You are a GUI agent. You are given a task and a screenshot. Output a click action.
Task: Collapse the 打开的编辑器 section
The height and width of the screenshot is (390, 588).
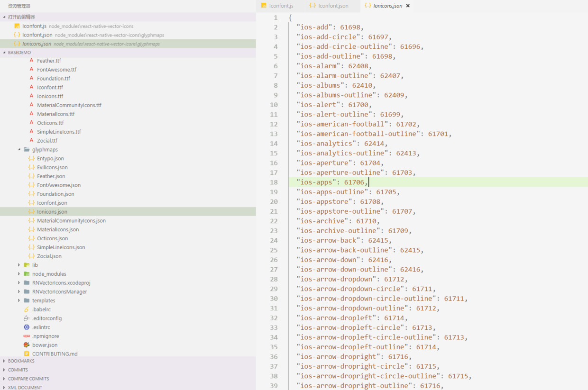[x=4, y=17]
